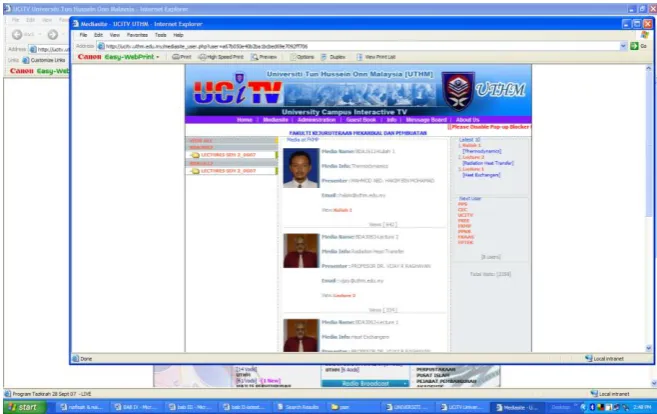Click the UCiTV logo in the banner
The height and width of the screenshot is (414, 657).
pos(238,91)
